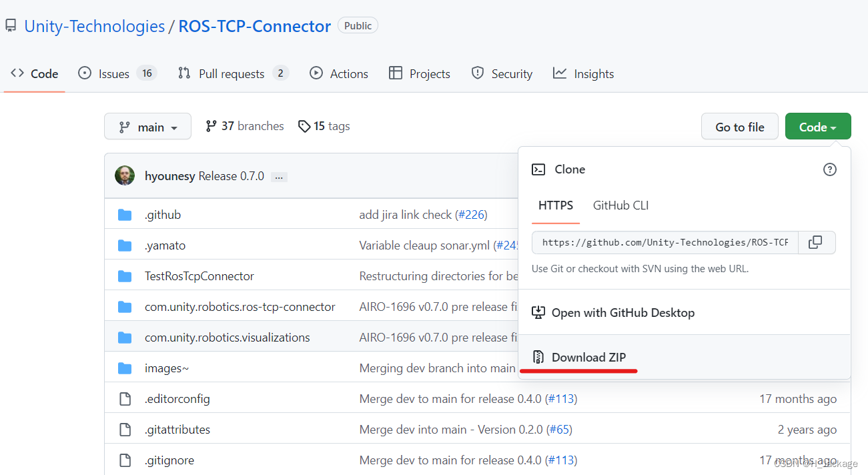This screenshot has width=868, height=475.
Task: Switch to the Code tab
Action: coord(35,74)
